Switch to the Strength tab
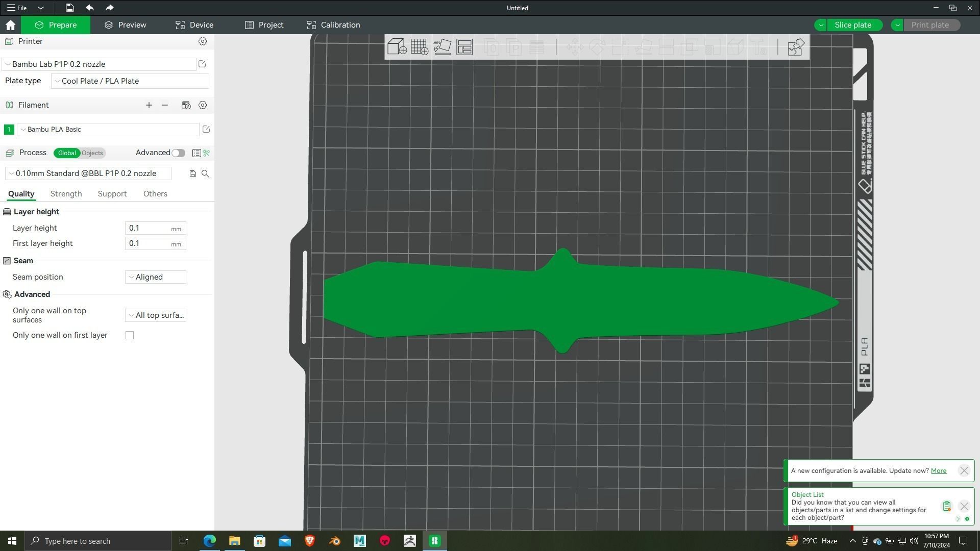 (66, 194)
